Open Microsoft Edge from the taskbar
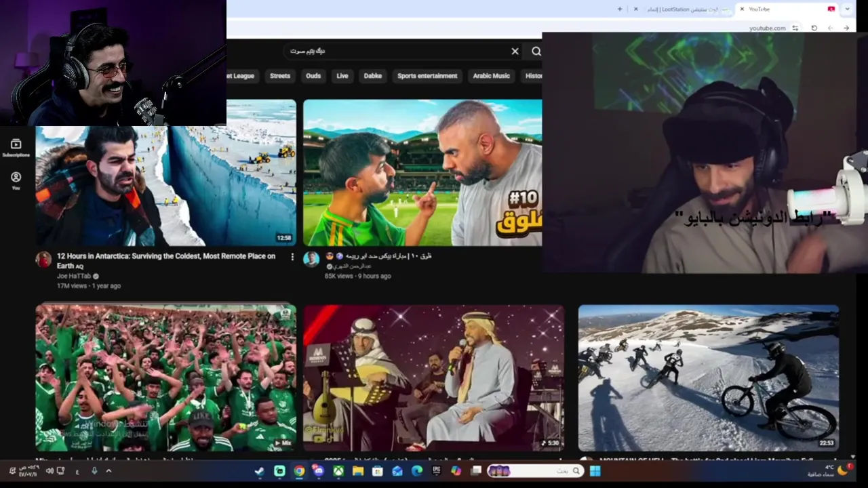 point(417,470)
